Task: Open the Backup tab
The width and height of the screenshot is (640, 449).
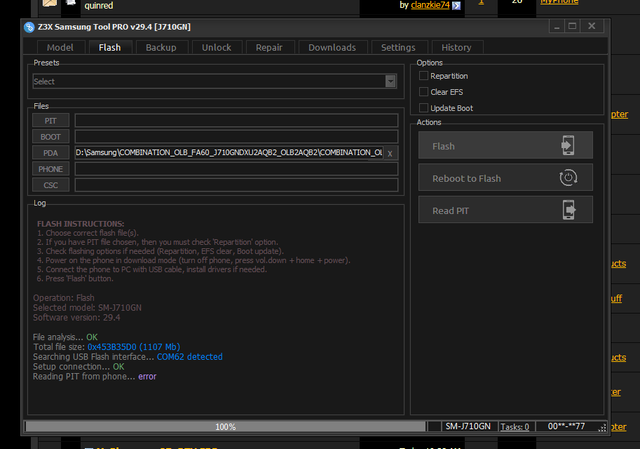Action: point(161,47)
